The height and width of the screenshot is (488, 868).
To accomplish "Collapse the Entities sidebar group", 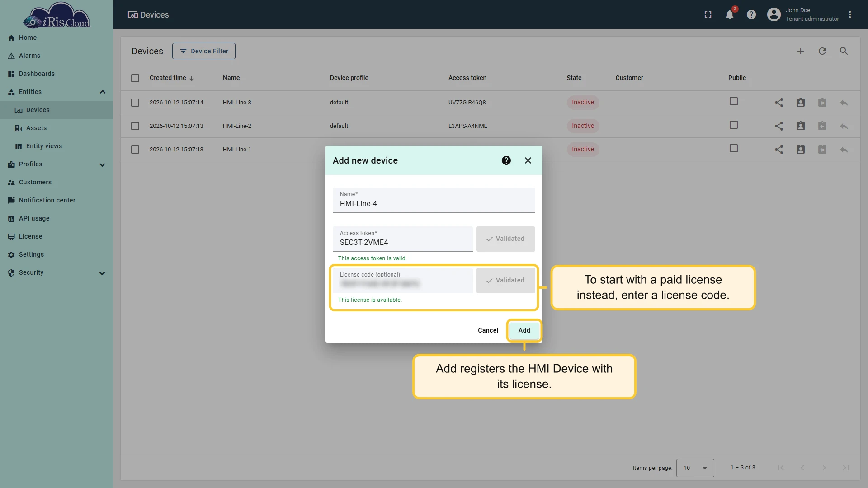I will [103, 92].
